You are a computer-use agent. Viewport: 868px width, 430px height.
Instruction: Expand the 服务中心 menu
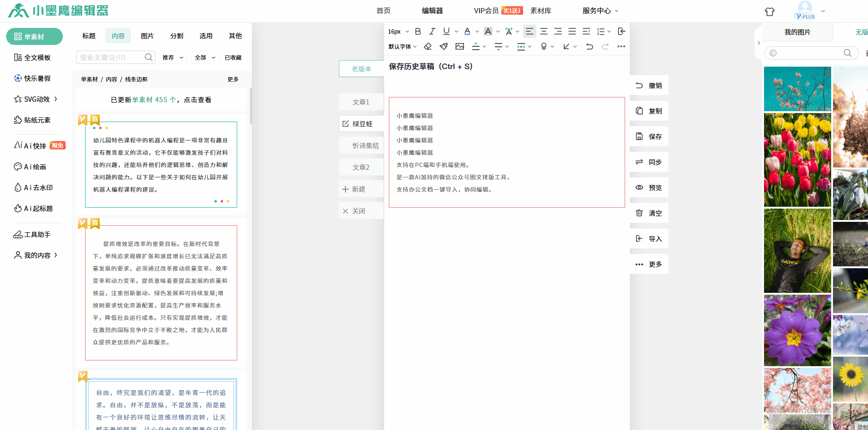coord(600,10)
